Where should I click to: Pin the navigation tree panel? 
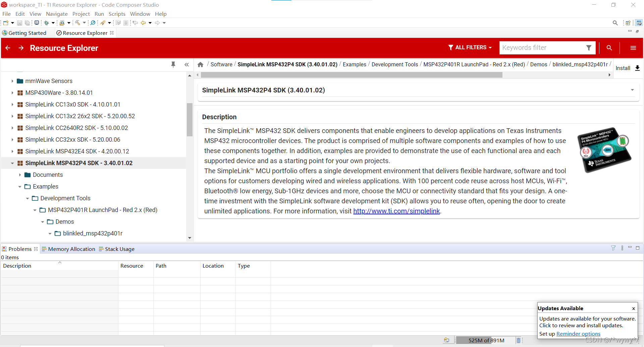click(x=173, y=65)
